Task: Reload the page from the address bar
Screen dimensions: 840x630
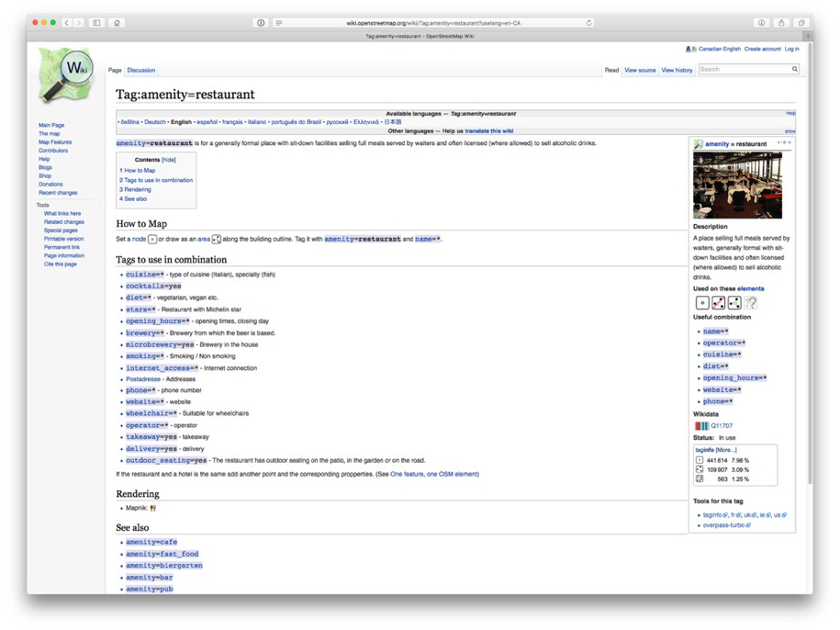Action: (x=588, y=23)
